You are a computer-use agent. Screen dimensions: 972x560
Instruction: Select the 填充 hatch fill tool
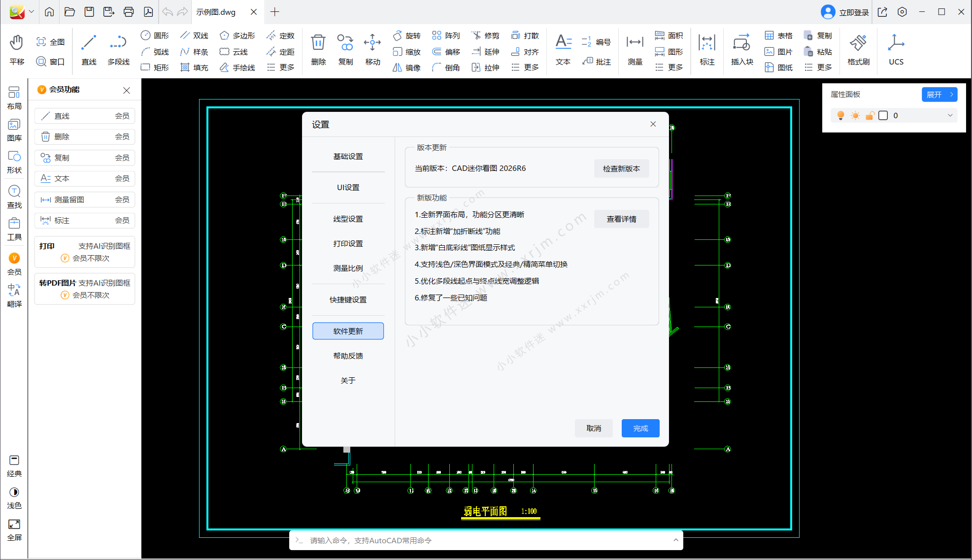(194, 67)
